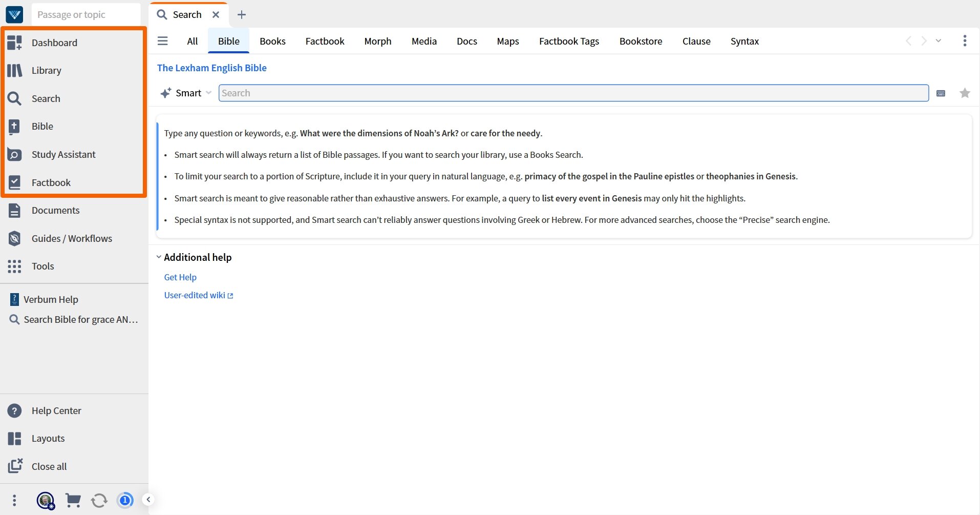
Task: Open sidebar bottom three-dot menu
Action: tap(14, 500)
